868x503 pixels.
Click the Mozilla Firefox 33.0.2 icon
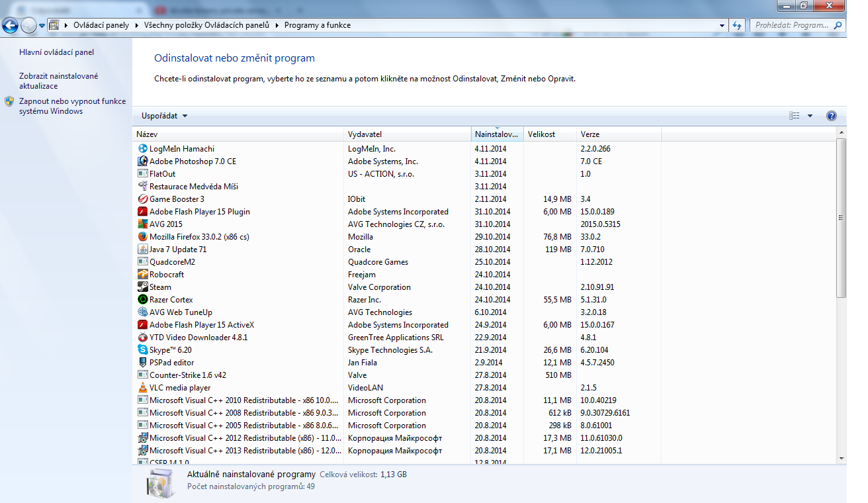tap(142, 237)
